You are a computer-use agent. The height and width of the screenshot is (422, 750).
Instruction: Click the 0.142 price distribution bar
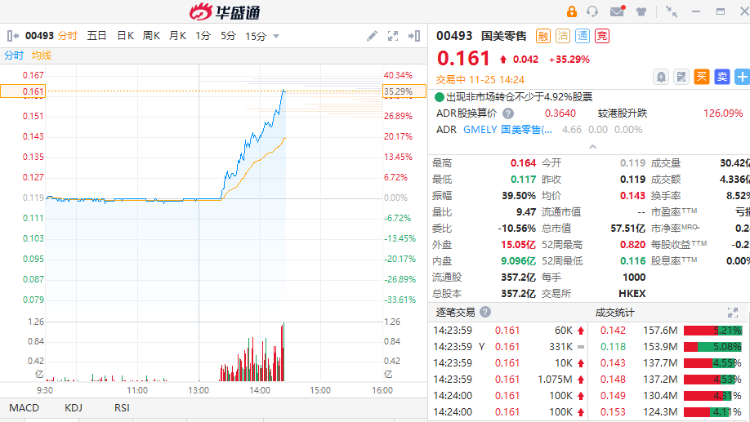(713, 331)
